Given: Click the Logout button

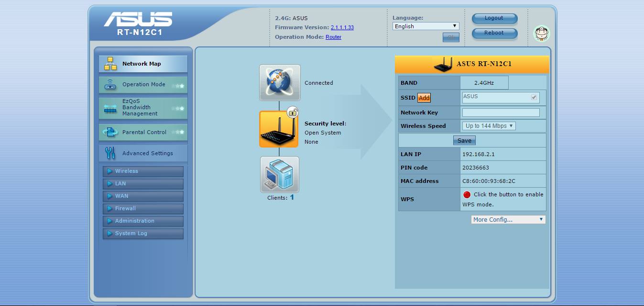Looking at the screenshot, I should tap(494, 18).
